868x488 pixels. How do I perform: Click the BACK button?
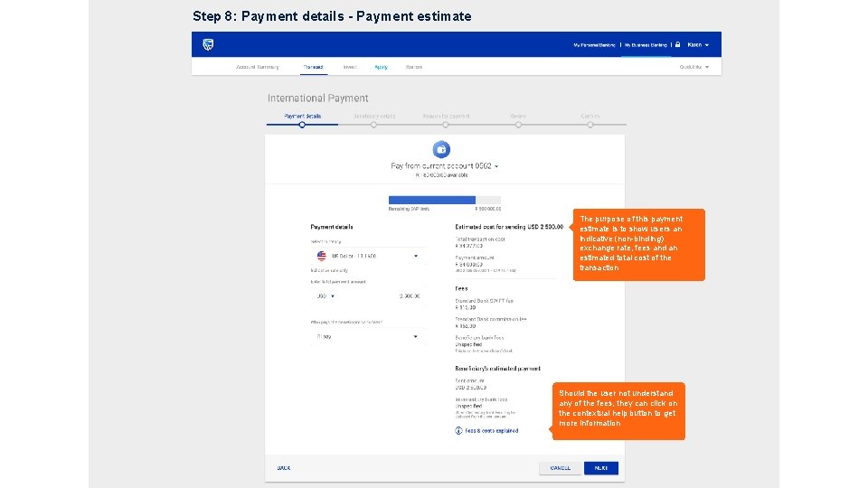click(x=283, y=468)
